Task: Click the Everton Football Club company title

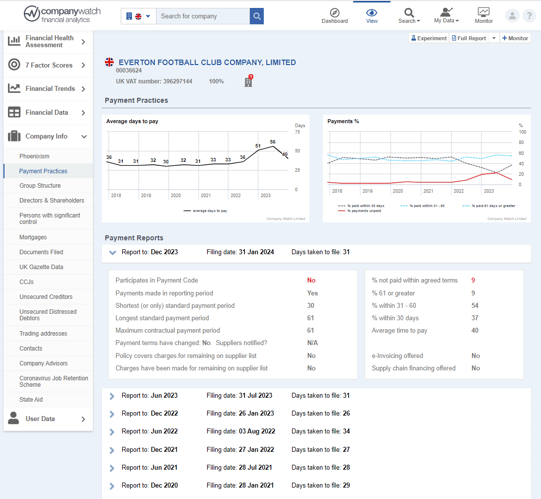Action: pyautogui.click(x=207, y=62)
